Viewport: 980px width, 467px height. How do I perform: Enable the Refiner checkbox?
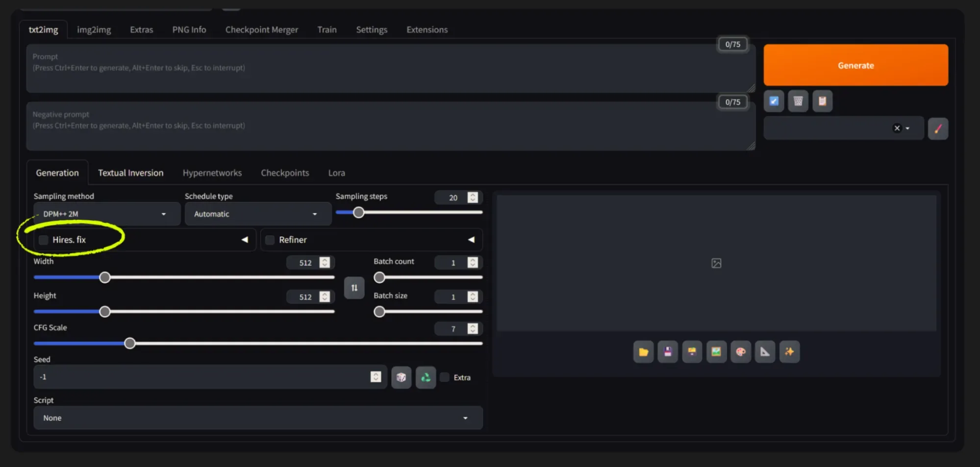coord(270,240)
